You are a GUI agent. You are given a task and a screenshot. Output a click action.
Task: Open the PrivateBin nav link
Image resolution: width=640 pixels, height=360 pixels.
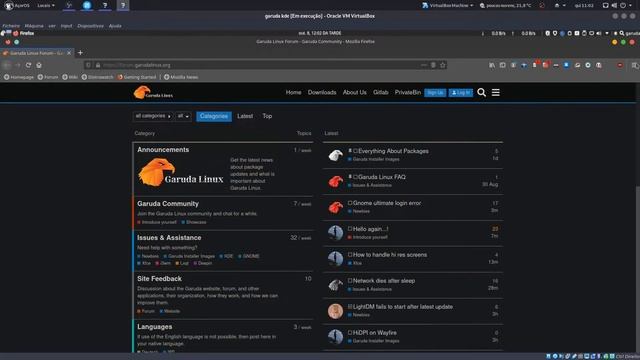click(408, 93)
